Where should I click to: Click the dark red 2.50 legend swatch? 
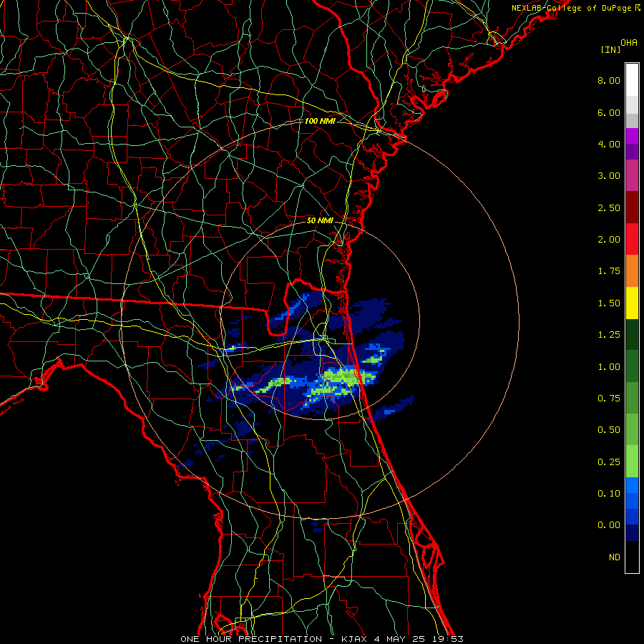point(632,208)
